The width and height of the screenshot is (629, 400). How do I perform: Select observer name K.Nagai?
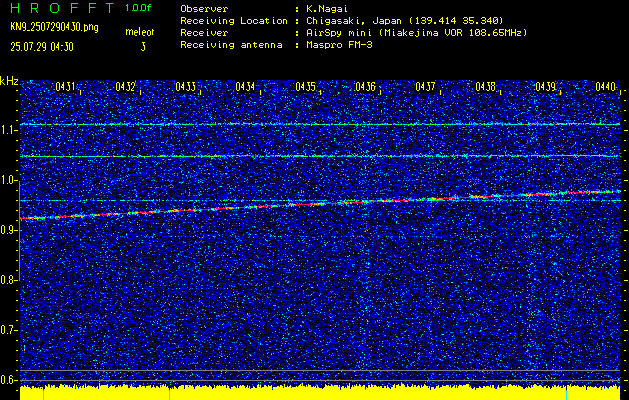327,8
